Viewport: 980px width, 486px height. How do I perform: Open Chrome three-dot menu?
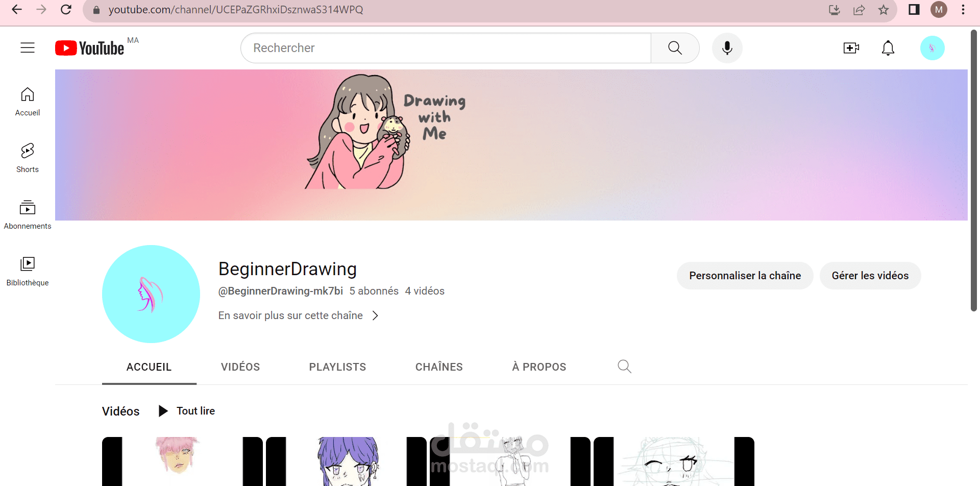(963, 10)
